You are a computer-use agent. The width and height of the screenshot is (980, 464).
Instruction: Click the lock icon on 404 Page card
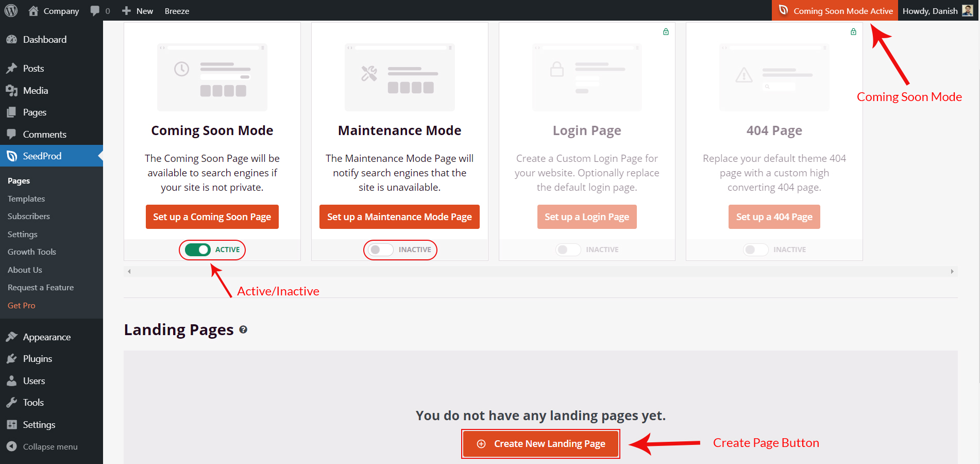(x=853, y=31)
